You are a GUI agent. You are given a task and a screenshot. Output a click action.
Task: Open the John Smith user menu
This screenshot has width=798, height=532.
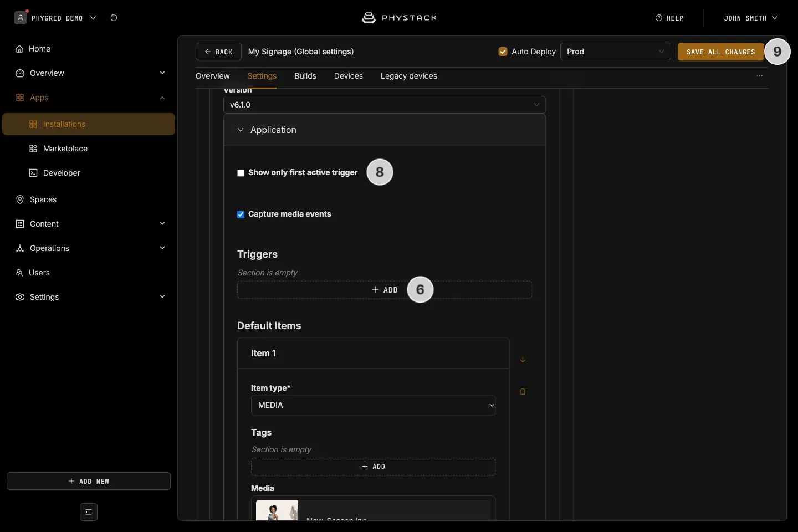751,18
